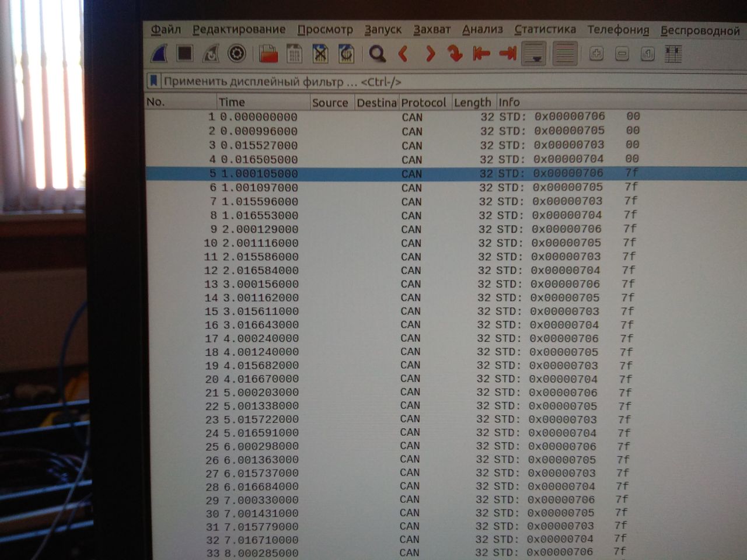Image resolution: width=747 pixels, height=560 pixels.
Task: Reload the capture file
Action: pos(346,54)
